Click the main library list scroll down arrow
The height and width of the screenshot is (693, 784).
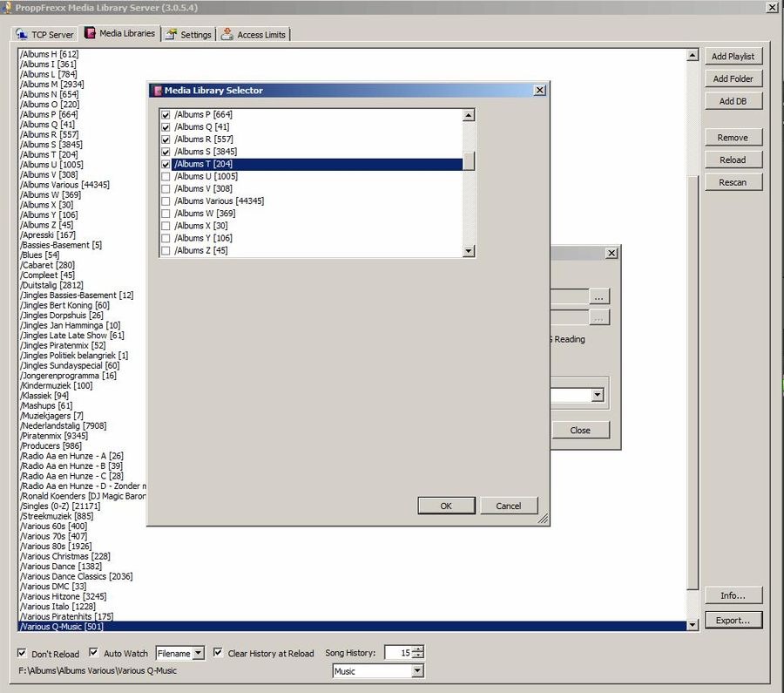[x=693, y=624]
